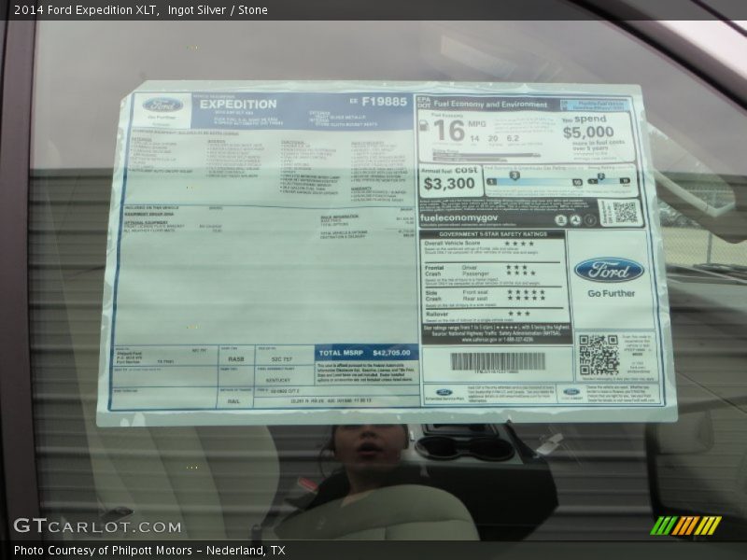Click the EXPEDITION title on the sticker header
The image size is (747, 560).
237,105
